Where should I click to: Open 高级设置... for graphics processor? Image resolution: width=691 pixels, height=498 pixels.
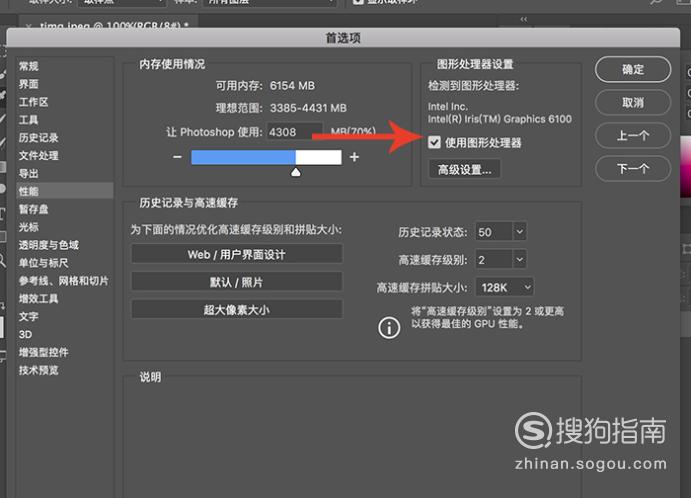pyautogui.click(x=464, y=169)
